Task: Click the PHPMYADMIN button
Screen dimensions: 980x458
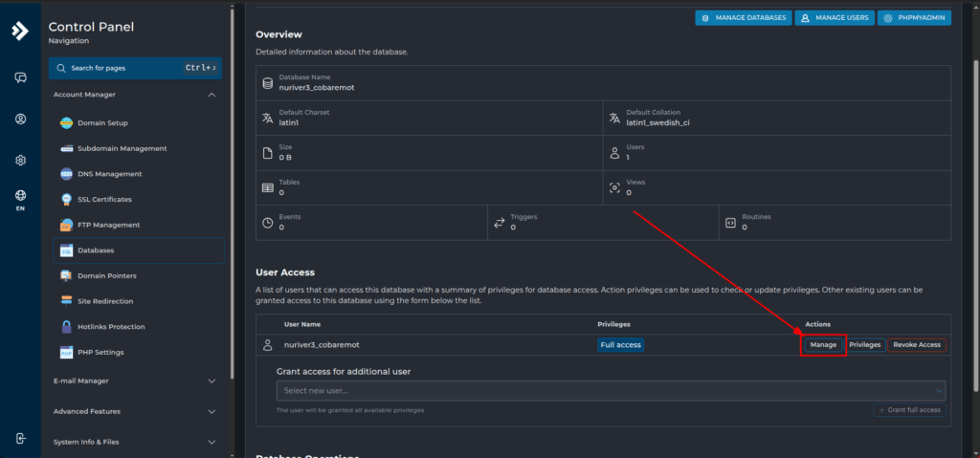Action: pyautogui.click(x=913, y=18)
